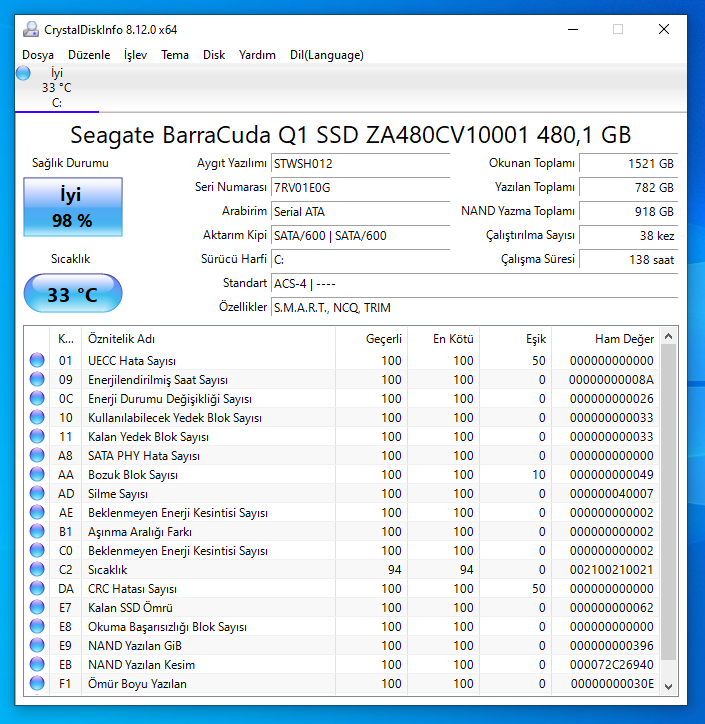This screenshot has width=705, height=724.
Task: Click the Seri Numarası field 7RV01E0G
Action: pyautogui.click(x=361, y=188)
